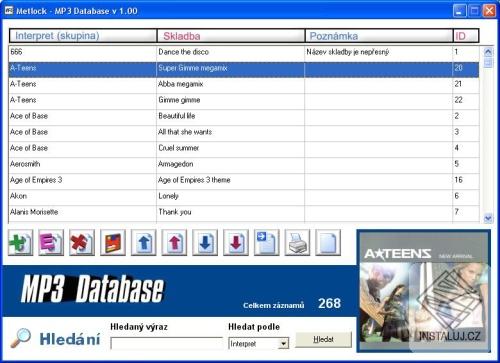
Task: Click the A*Teens album cover thumbnail
Action: (424, 291)
